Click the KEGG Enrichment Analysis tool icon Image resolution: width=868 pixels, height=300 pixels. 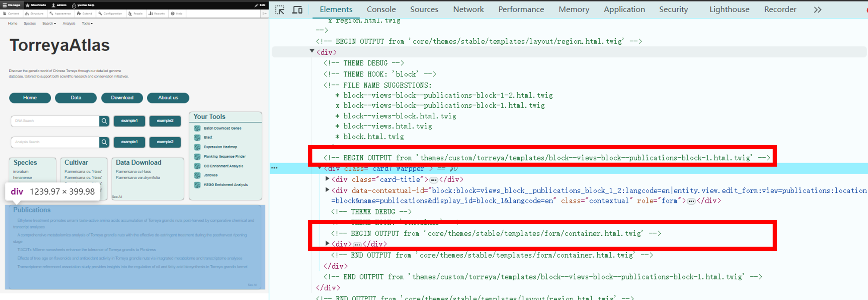click(197, 185)
